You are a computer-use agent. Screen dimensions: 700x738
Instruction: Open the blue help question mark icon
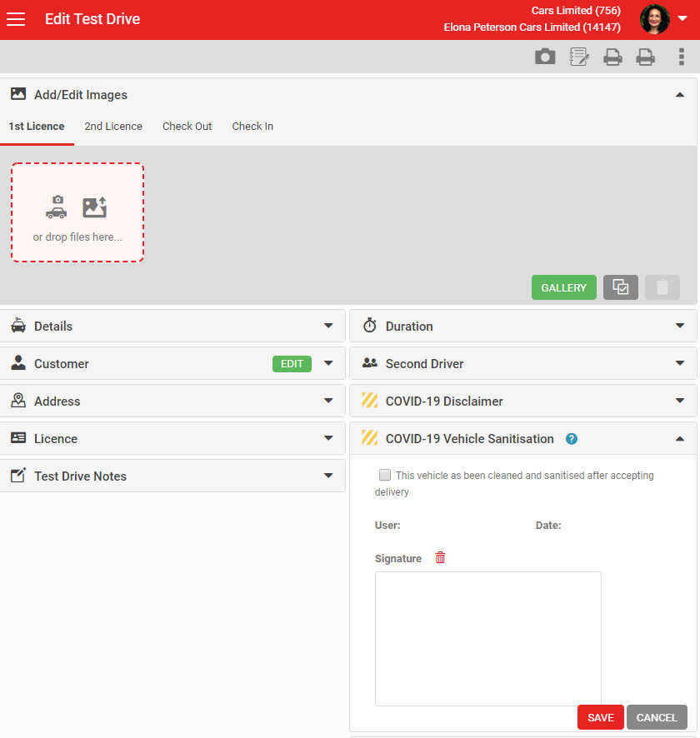point(572,439)
